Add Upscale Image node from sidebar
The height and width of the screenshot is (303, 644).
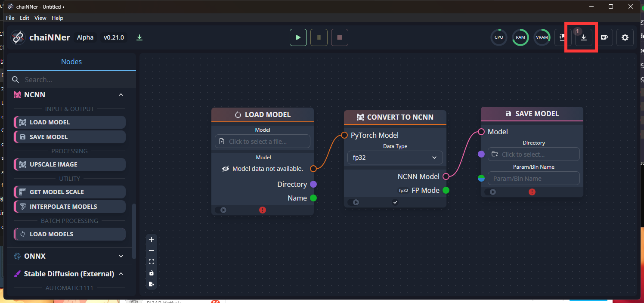pos(70,164)
